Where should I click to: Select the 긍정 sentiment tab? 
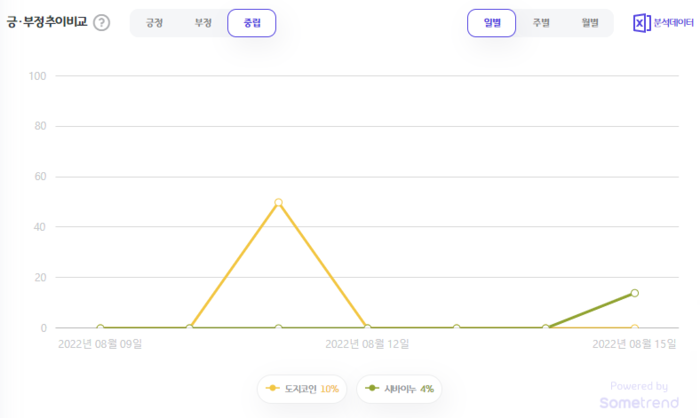coord(154,23)
